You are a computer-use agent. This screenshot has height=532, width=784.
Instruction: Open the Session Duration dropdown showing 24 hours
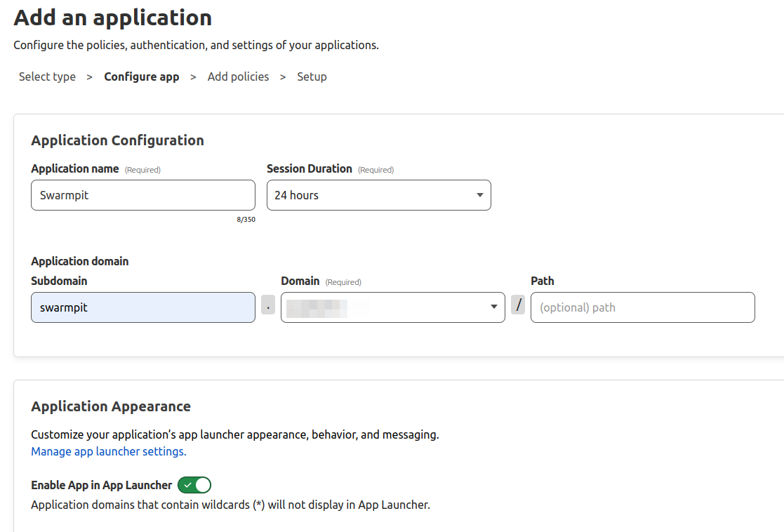pyautogui.click(x=378, y=195)
